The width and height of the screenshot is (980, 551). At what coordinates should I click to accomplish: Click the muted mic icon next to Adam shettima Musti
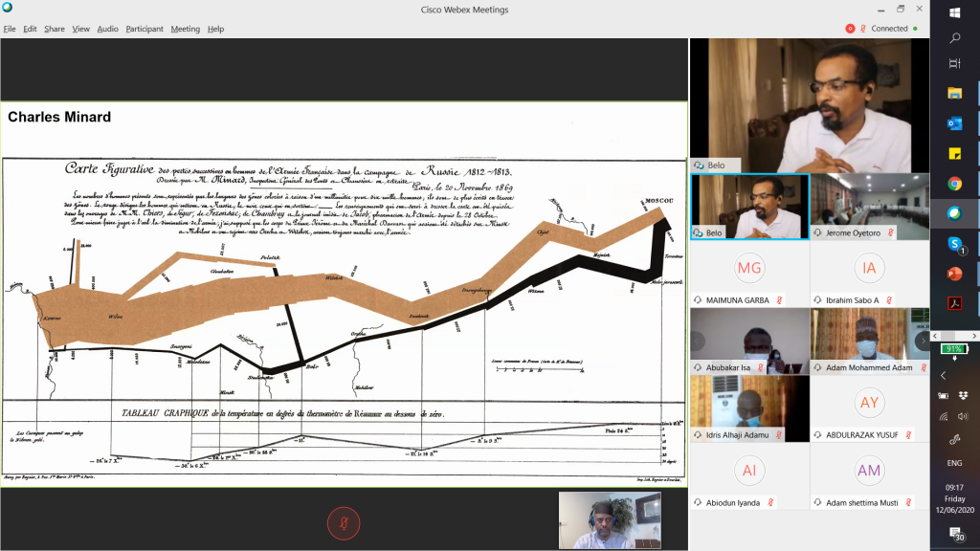(x=908, y=503)
